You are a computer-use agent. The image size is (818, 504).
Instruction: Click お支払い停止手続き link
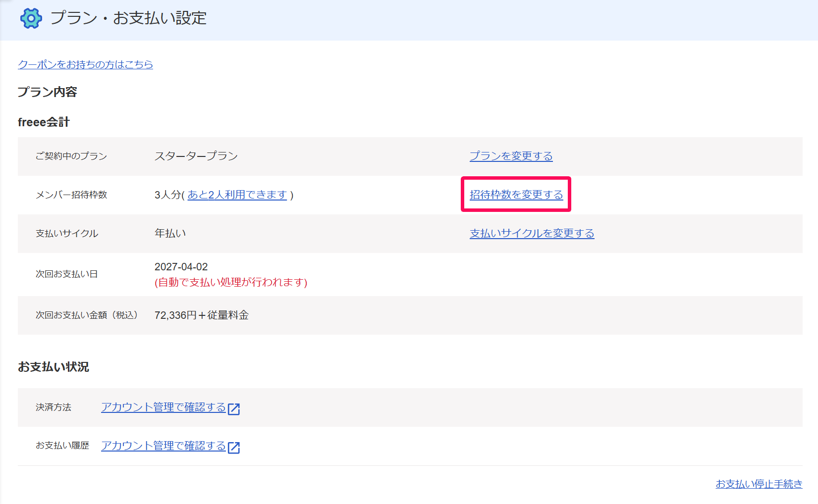pyautogui.click(x=759, y=484)
